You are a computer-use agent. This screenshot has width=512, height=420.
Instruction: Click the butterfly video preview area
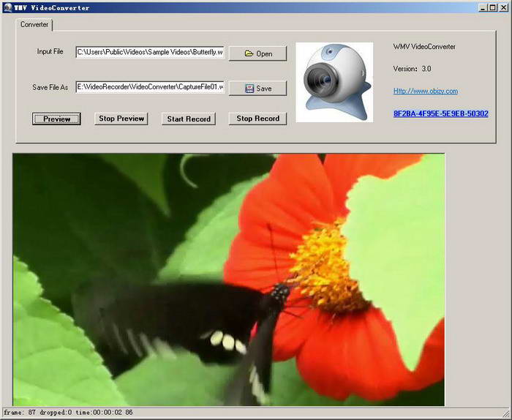coord(228,280)
